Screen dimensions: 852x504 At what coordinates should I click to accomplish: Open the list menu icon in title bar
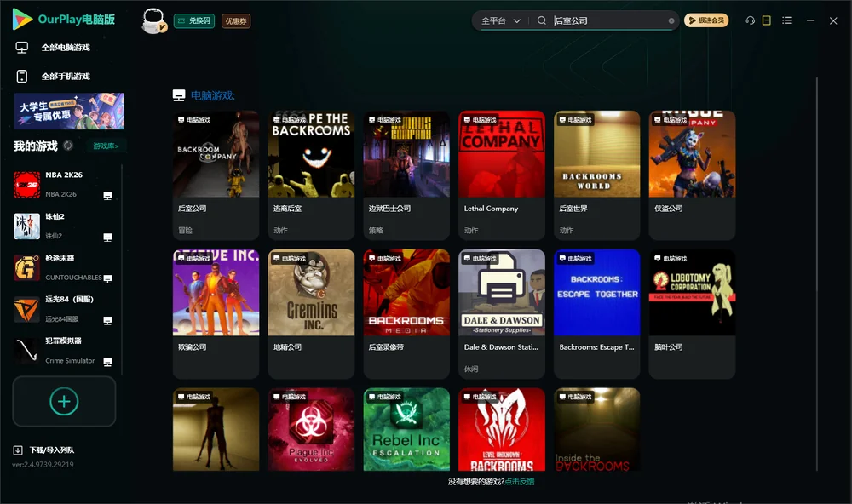(x=786, y=20)
